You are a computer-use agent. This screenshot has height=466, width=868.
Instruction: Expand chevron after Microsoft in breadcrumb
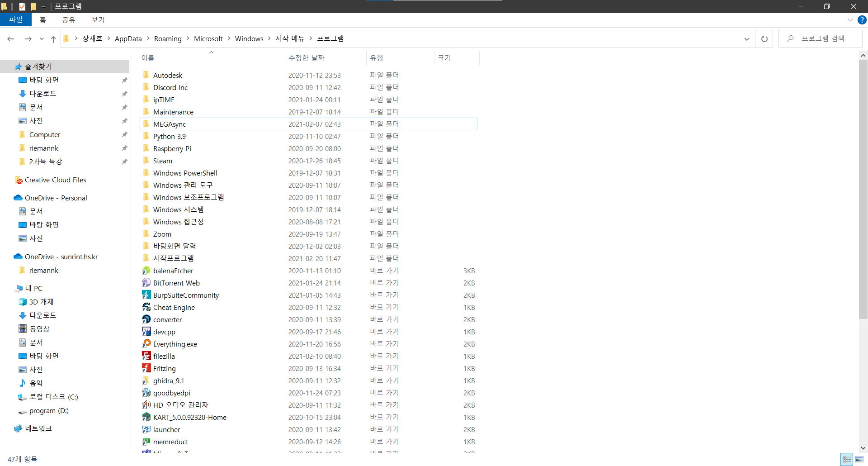pos(229,38)
